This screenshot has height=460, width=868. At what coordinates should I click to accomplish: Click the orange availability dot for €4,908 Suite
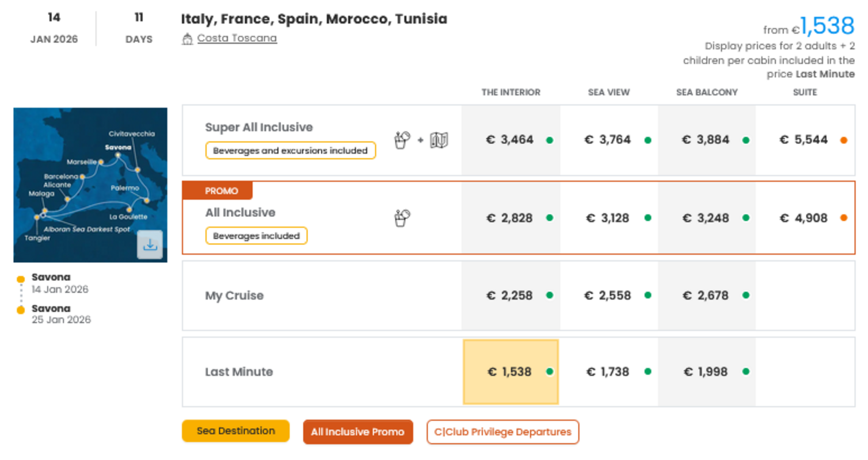pos(843,218)
